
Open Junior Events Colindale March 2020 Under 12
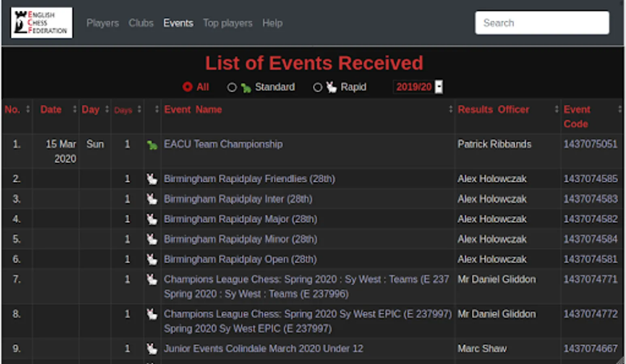[x=264, y=349]
